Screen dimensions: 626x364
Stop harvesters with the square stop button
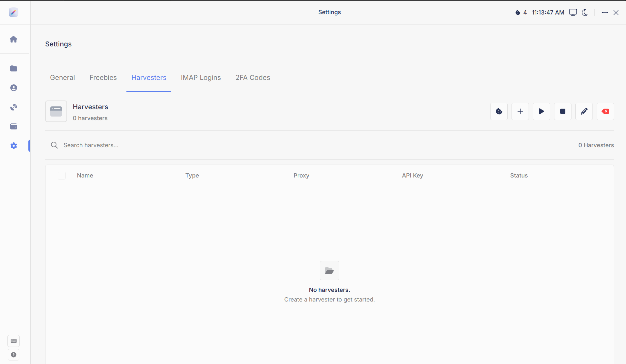point(563,111)
